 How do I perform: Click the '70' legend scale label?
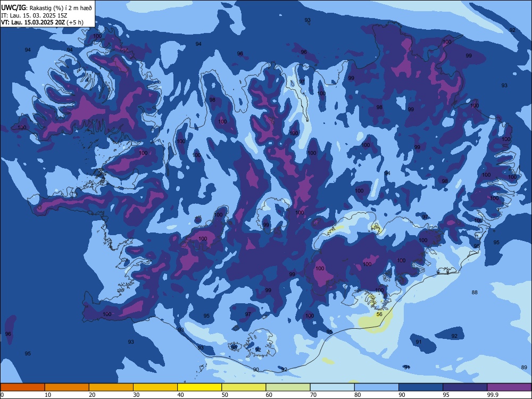tap(313, 395)
